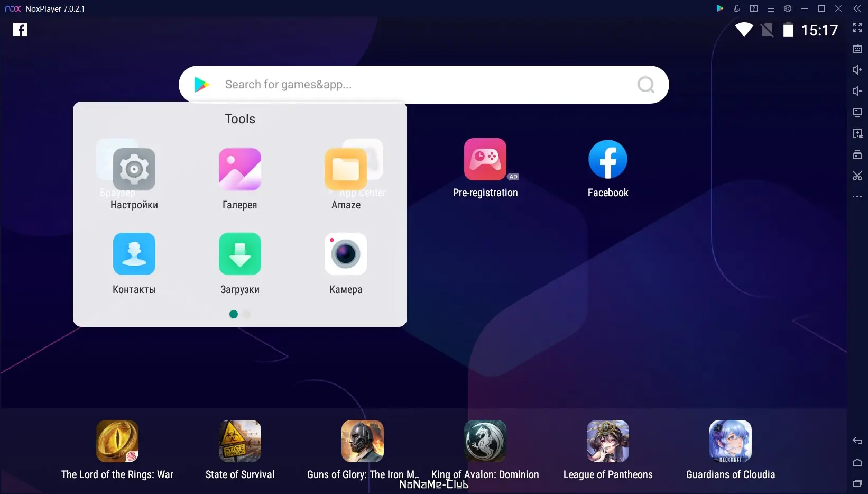Click the Tools folder title
This screenshot has width=868, height=494.
pos(240,119)
